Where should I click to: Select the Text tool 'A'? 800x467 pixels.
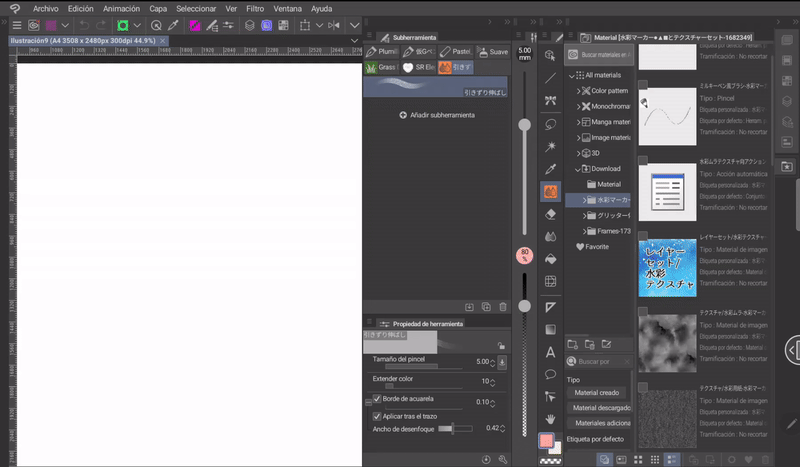click(550, 352)
